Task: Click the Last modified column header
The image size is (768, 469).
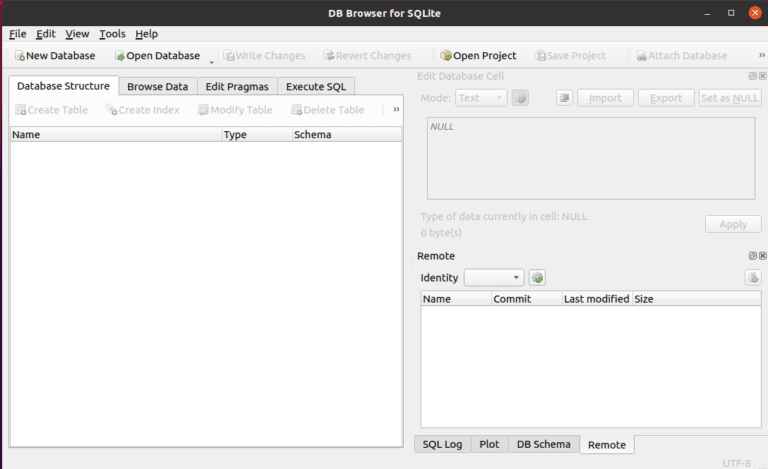Action: tap(597, 299)
